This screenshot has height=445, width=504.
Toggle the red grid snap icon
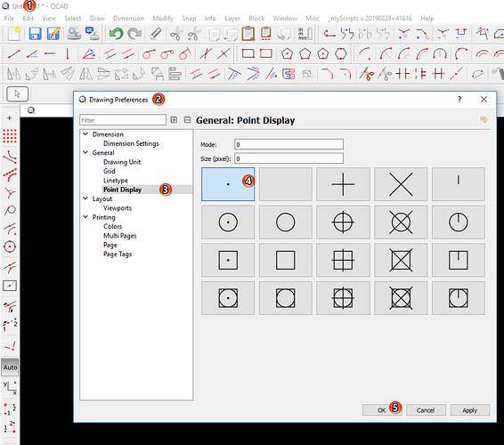point(10,136)
